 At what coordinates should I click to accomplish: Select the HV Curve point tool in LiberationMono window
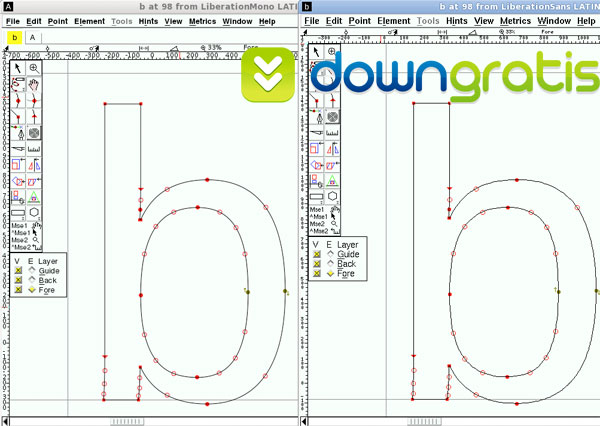click(34, 101)
